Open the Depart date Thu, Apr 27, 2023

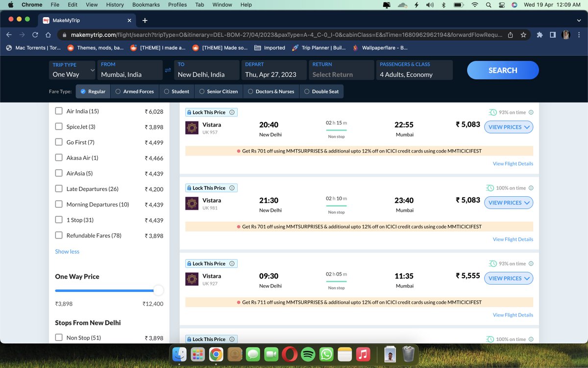(274, 70)
